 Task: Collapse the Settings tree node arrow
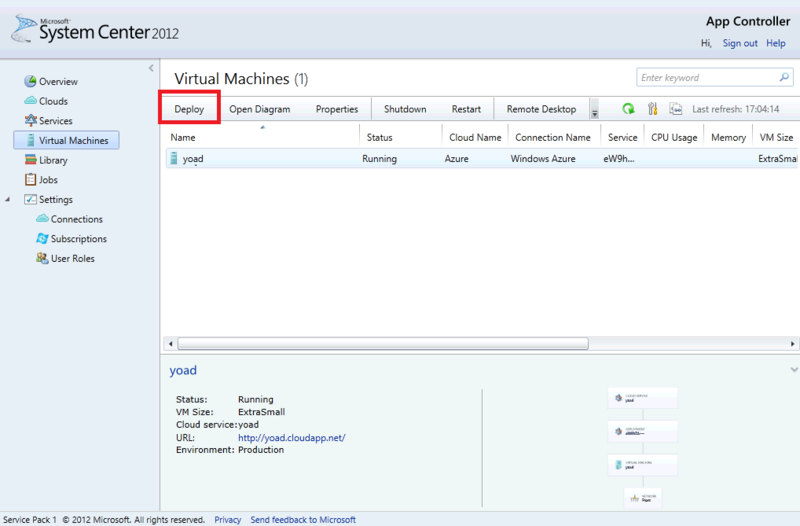coord(8,199)
